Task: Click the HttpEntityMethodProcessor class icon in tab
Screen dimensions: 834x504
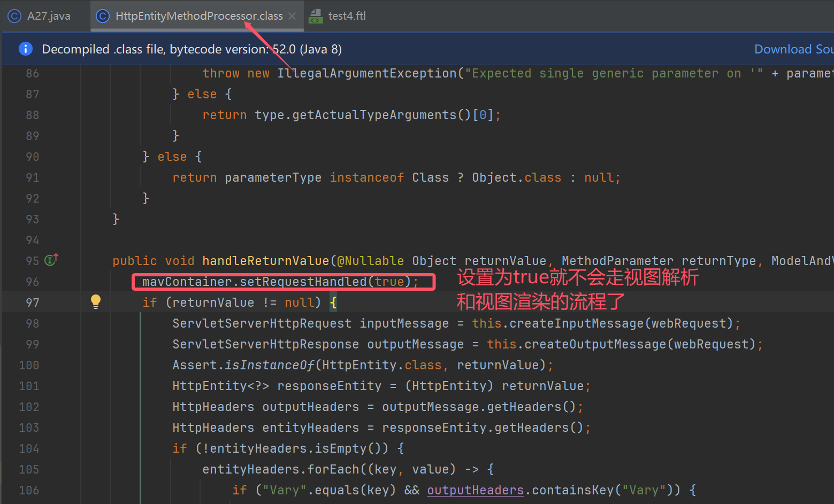Action: pyautogui.click(x=102, y=16)
